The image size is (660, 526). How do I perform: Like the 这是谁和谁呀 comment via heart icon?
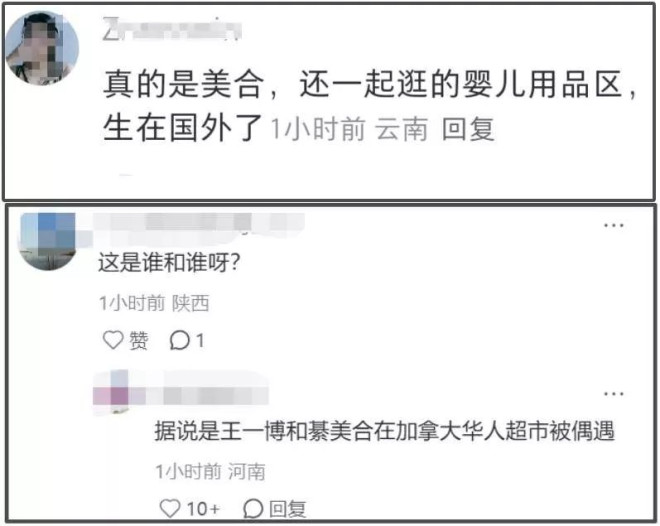113,340
